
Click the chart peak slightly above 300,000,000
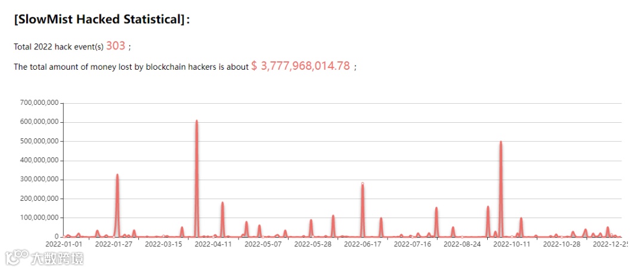coord(117,175)
